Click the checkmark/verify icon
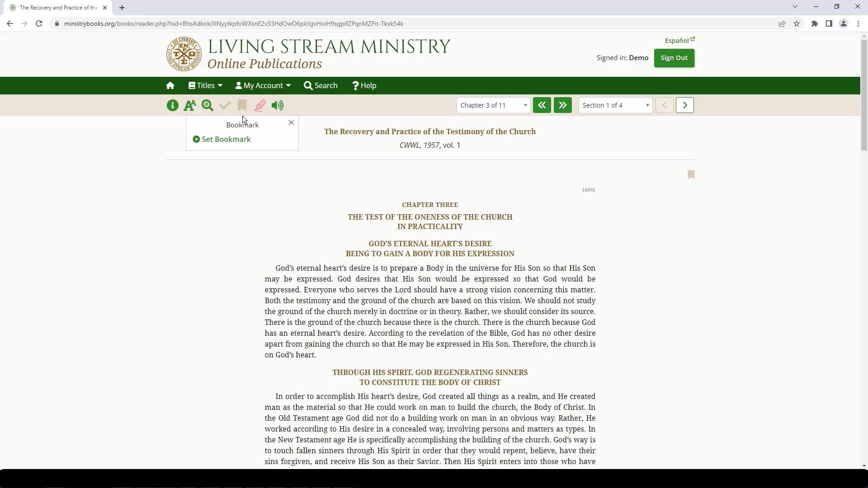This screenshot has height=488, width=868. [x=225, y=105]
